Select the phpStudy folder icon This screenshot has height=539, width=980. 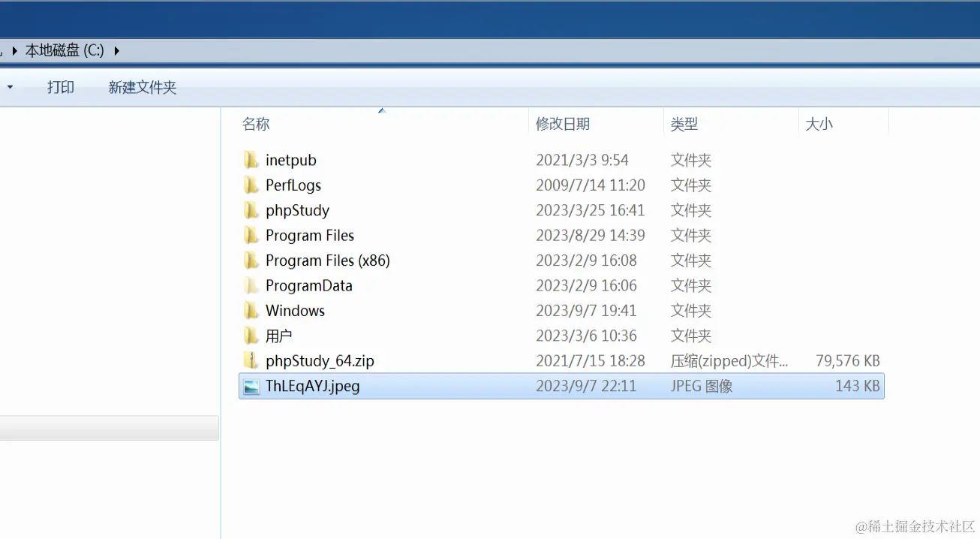(x=251, y=210)
